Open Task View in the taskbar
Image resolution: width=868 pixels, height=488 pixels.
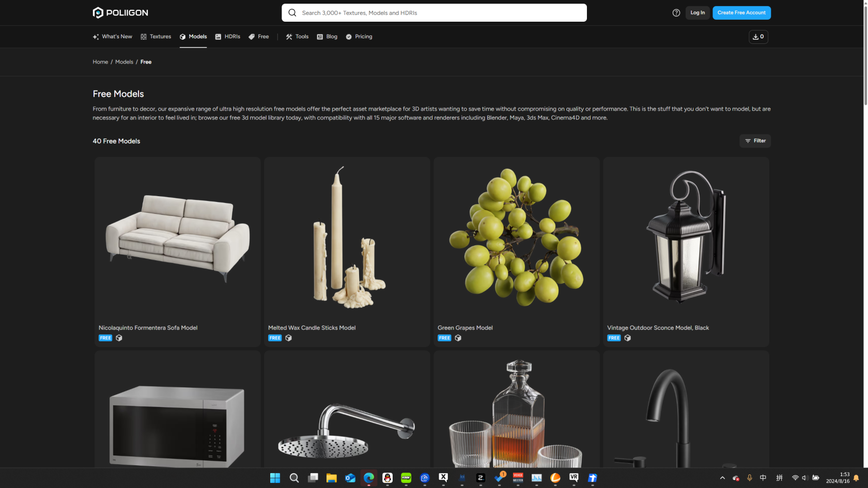click(x=313, y=478)
